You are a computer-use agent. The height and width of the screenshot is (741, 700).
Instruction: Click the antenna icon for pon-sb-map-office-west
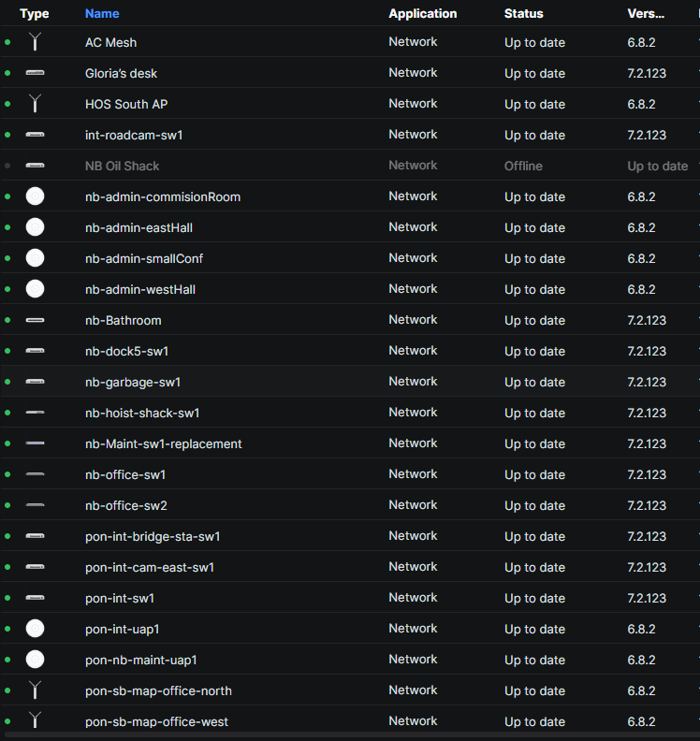coord(35,721)
